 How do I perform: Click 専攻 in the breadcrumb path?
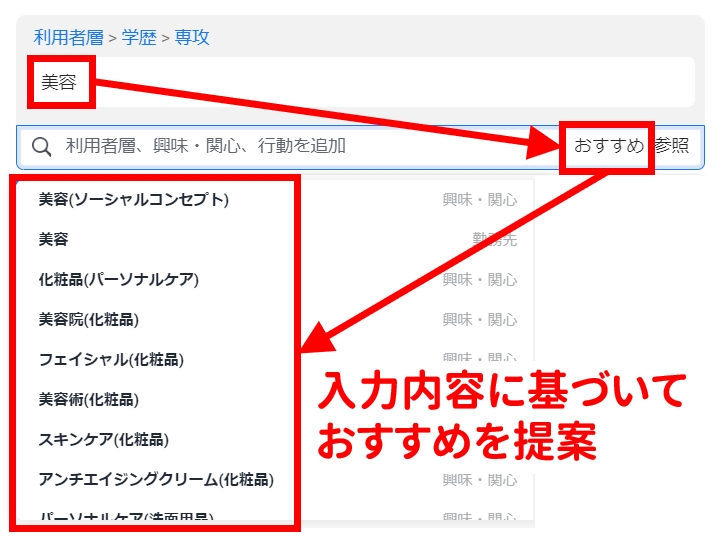pos(192,38)
